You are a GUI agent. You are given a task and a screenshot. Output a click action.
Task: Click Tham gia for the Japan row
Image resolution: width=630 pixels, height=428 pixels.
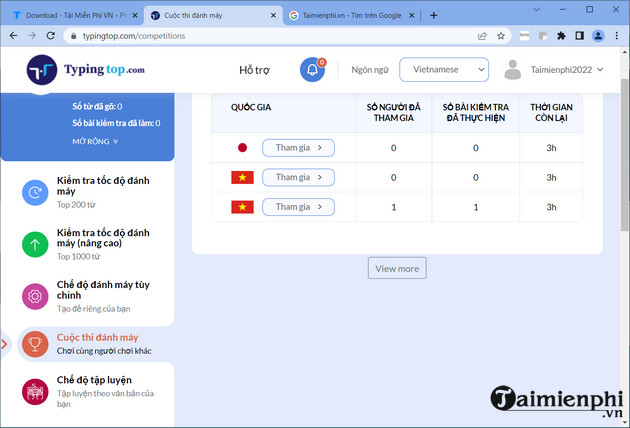(x=298, y=148)
